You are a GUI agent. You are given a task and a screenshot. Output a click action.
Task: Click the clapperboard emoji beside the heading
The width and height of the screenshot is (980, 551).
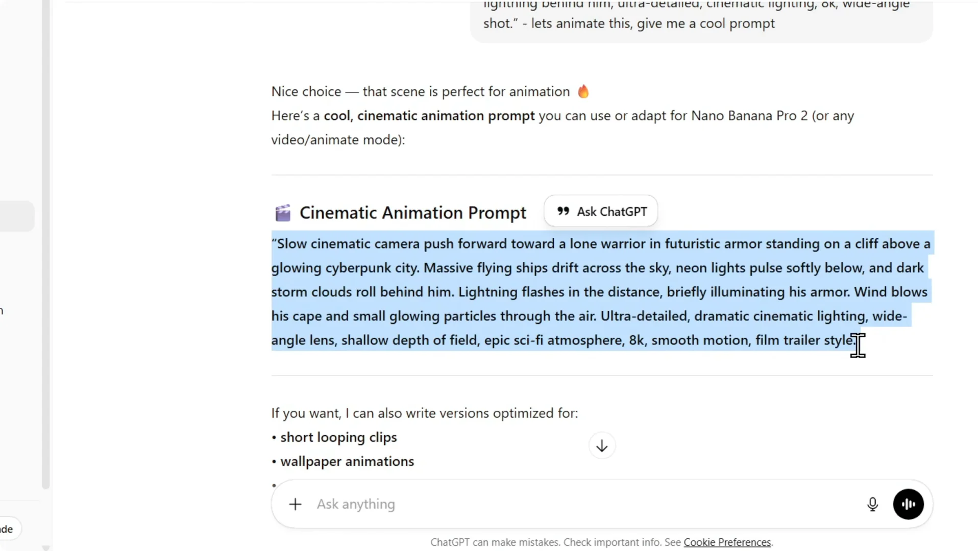click(x=283, y=213)
